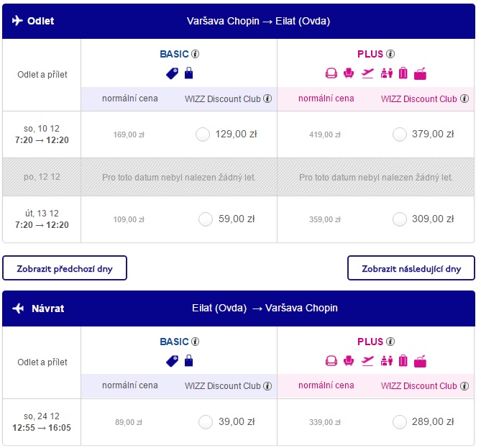Click info icon beside BASIC WIZZ Discount Club in Odlet
This screenshot has width=481, height=448.
click(x=267, y=99)
